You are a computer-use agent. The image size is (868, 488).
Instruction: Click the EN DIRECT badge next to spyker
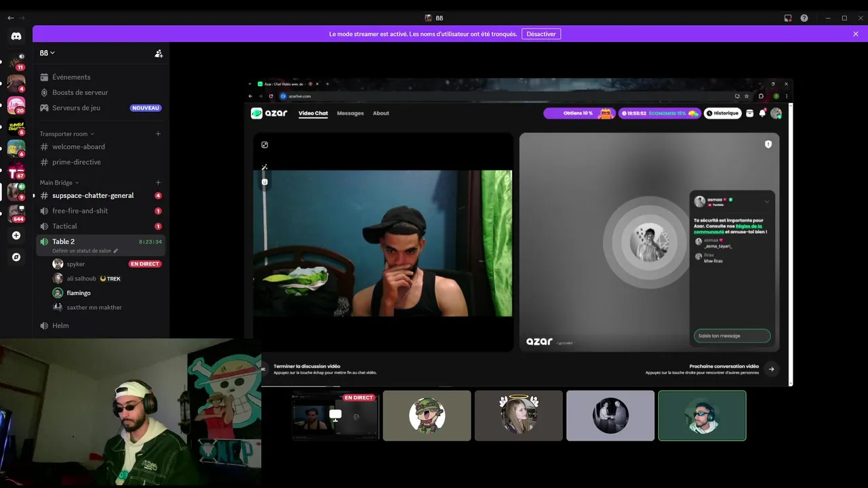pos(145,264)
